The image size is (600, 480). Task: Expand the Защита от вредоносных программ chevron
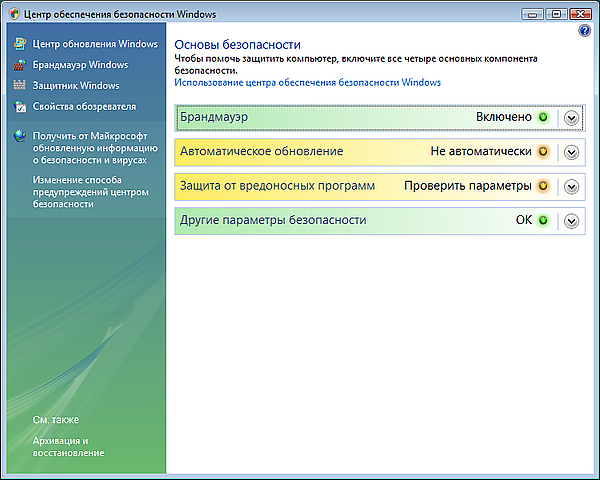click(x=572, y=187)
